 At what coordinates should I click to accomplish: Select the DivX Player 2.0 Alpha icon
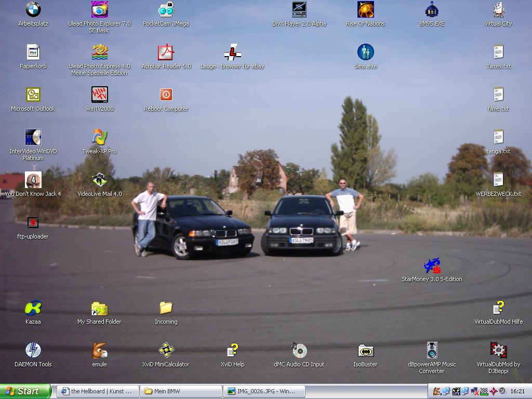click(299, 10)
